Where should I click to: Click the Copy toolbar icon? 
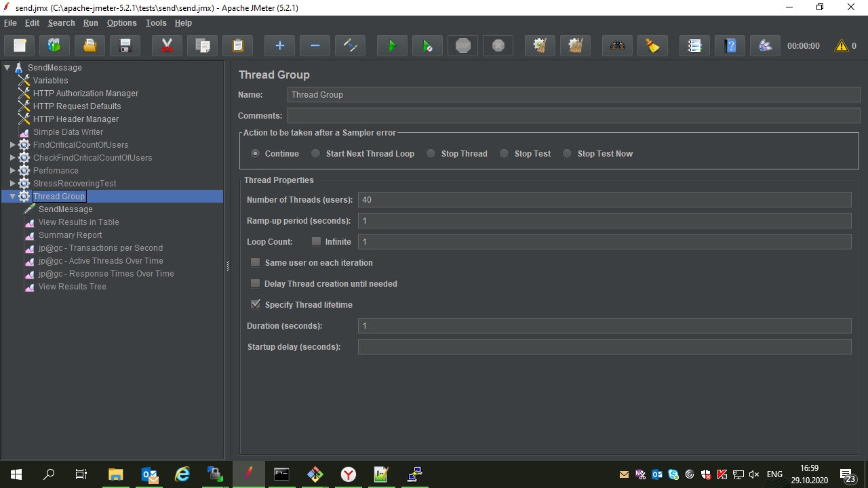click(x=202, y=46)
